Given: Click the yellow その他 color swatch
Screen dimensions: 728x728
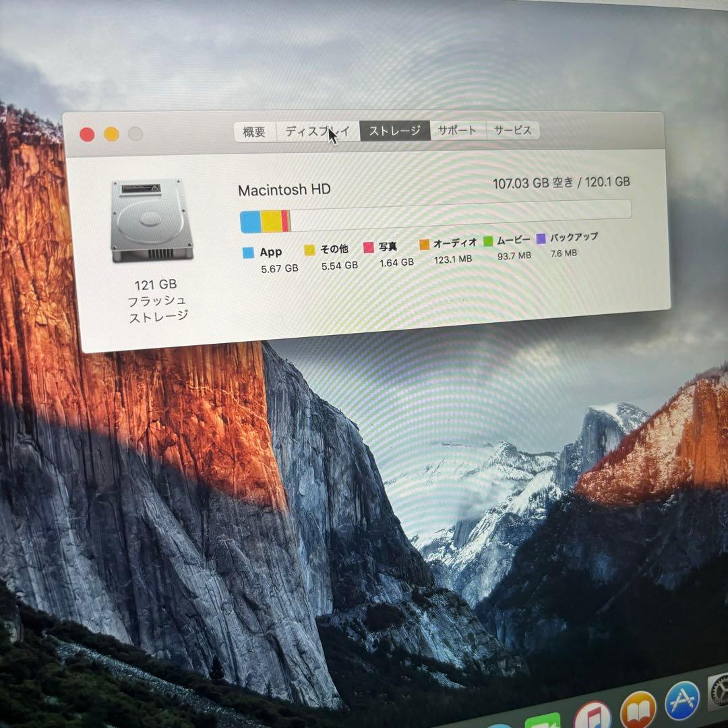Looking at the screenshot, I should pos(309,249).
